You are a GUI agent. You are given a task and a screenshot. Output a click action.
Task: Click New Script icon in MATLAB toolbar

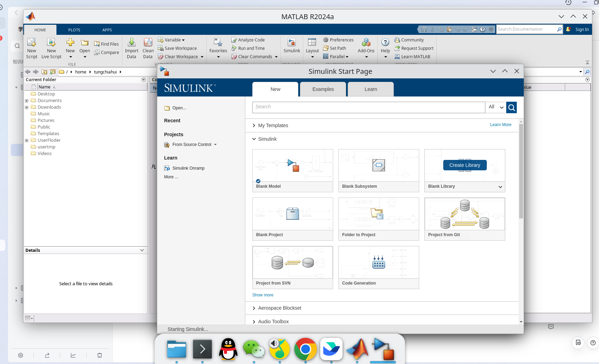pyautogui.click(x=31, y=42)
